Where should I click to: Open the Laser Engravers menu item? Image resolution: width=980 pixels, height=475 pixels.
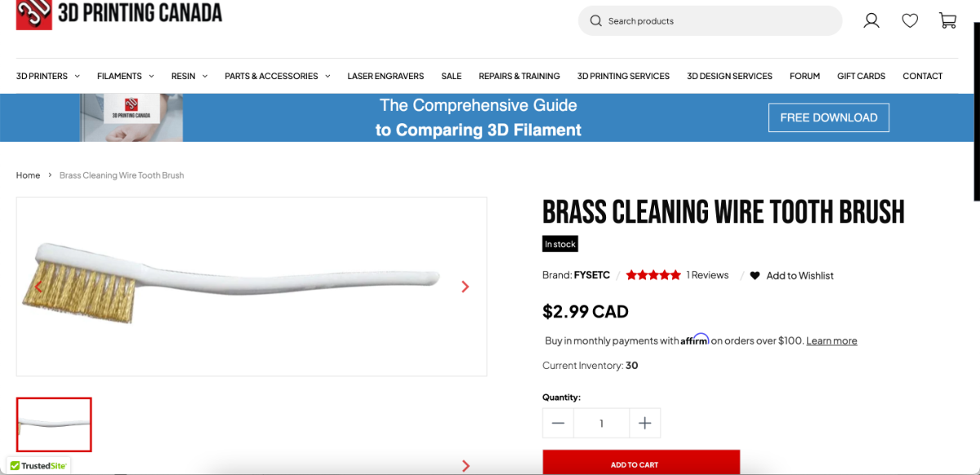pos(385,76)
